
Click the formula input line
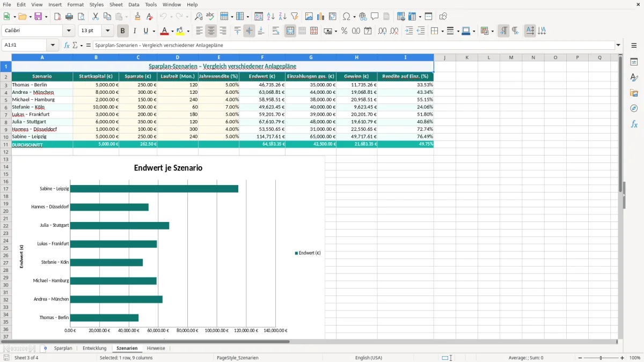pos(353,45)
